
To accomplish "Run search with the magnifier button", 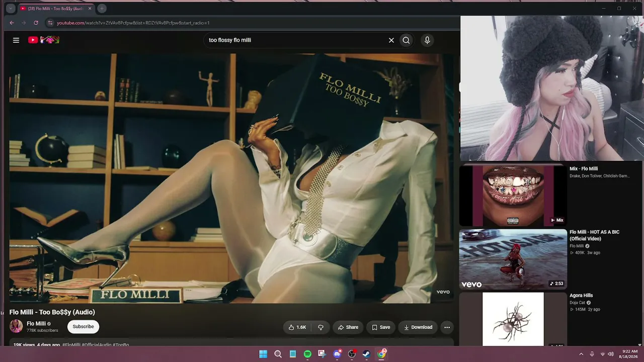I will tap(406, 40).
